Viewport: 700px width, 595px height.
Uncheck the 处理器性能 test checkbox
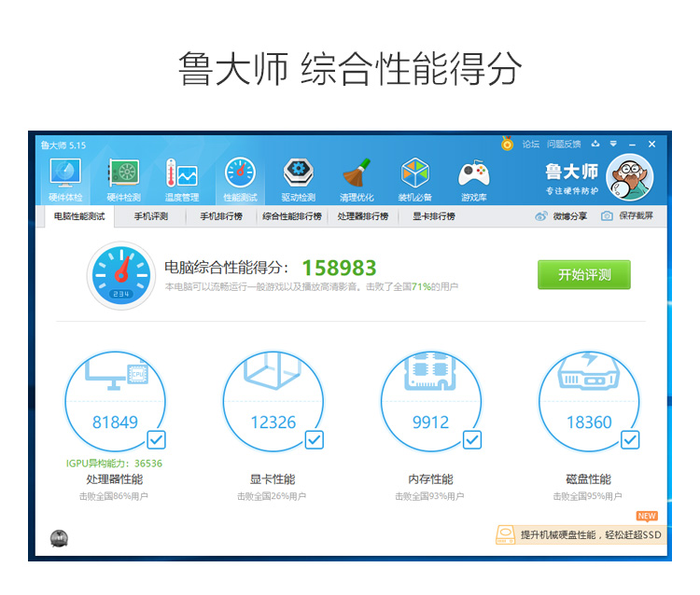(156, 440)
